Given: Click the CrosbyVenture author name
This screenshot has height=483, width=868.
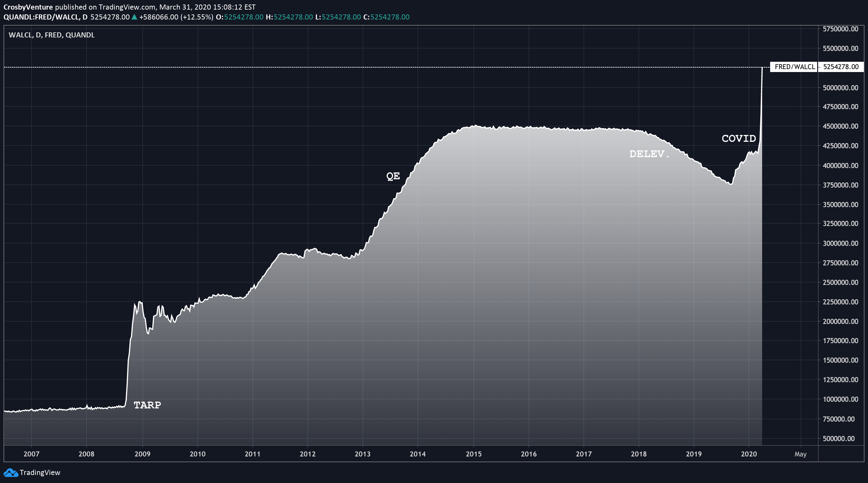Looking at the screenshot, I should [x=28, y=7].
